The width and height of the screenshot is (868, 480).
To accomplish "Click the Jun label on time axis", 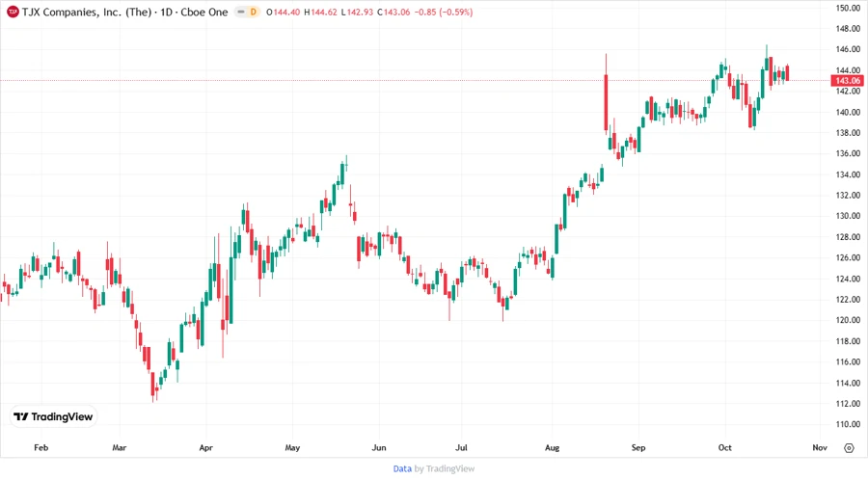I will [379, 447].
